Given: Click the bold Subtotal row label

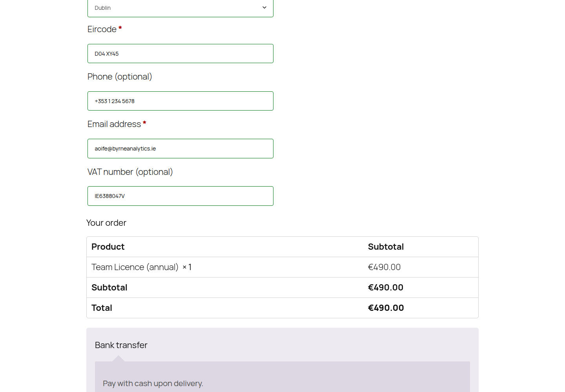Looking at the screenshot, I should 109,288.
